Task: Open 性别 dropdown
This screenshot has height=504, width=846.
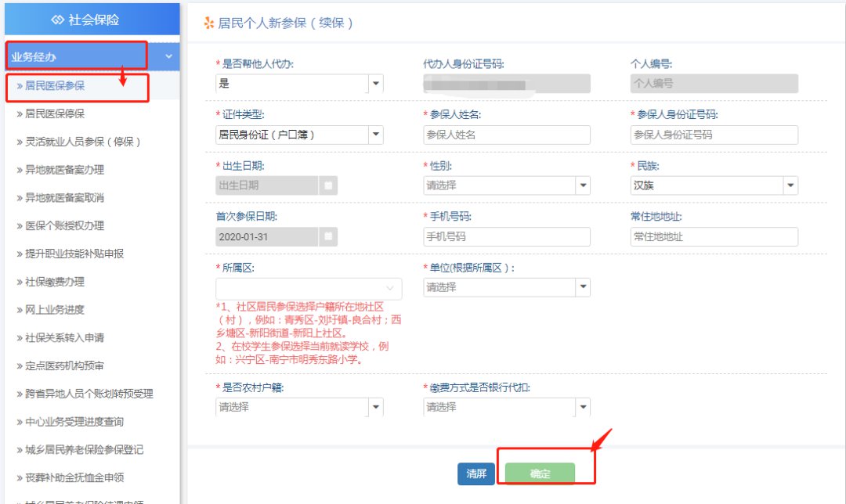Action: (507, 185)
